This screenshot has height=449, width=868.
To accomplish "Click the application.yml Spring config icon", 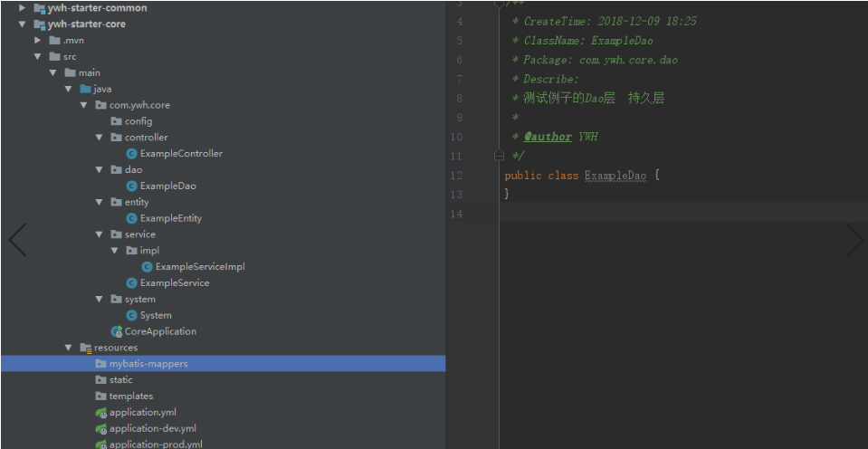I will pyautogui.click(x=101, y=413).
